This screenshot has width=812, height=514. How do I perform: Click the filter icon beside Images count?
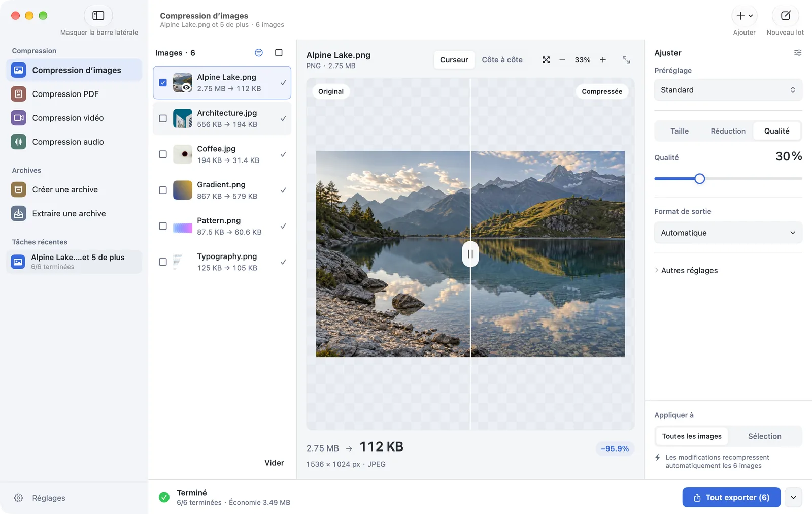[x=259, y=53]
